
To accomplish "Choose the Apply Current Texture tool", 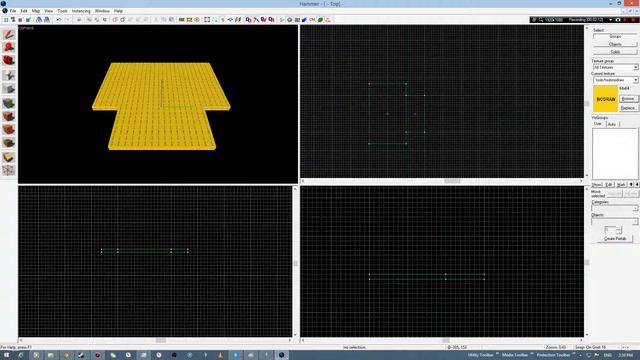I will coord(9,116).
